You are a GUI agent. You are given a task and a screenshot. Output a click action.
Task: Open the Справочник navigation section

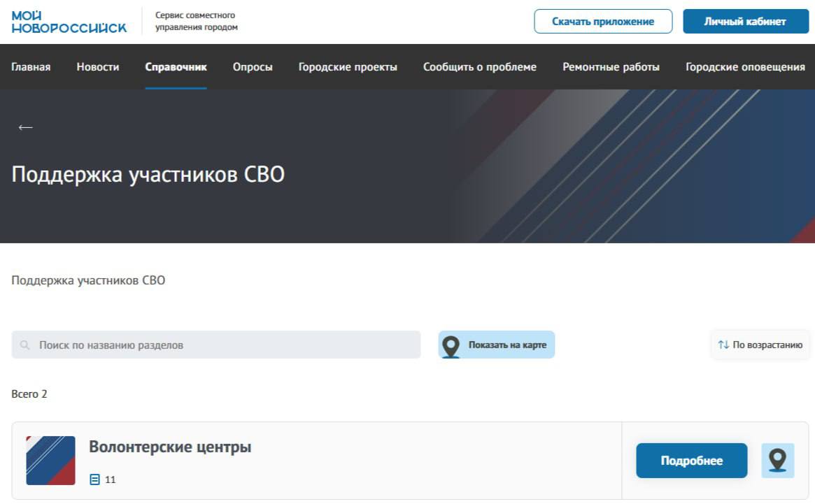click(x=176, y=66)
